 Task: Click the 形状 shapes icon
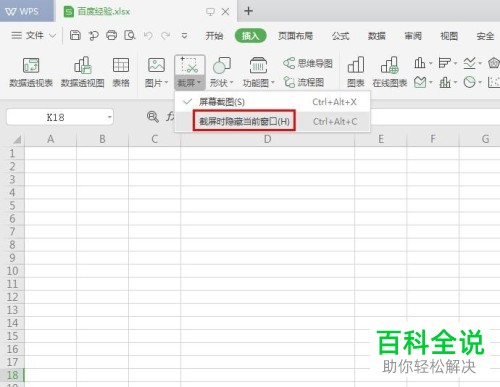[x=222, y=65]
